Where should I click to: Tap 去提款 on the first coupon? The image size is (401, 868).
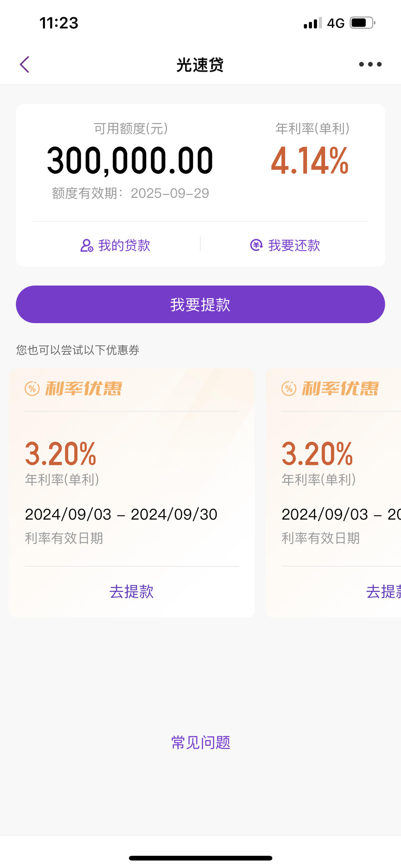[132, 592]
